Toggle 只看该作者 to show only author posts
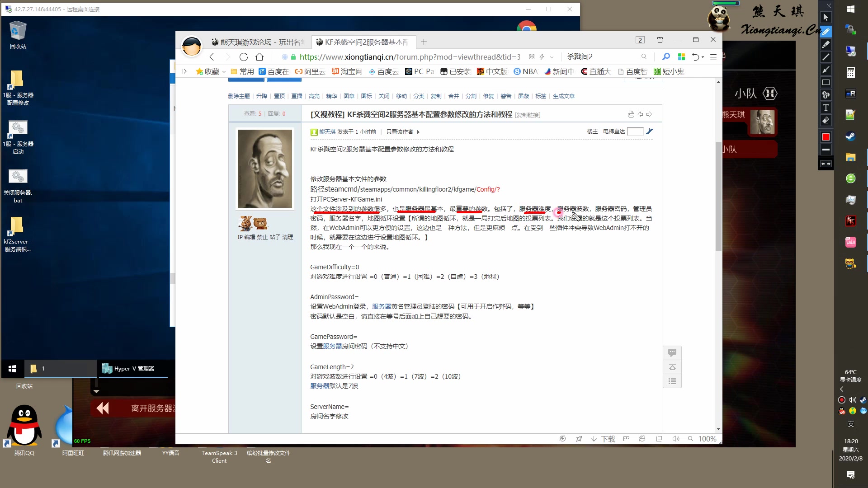The width and height of the screenshot is (868, 488). [x=401, y=131]
